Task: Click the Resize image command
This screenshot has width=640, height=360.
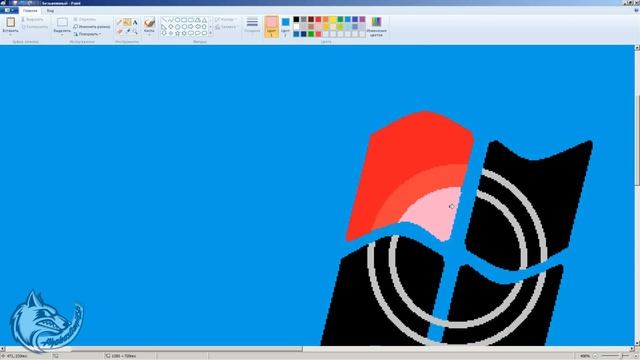Action: tap(92, 27)
